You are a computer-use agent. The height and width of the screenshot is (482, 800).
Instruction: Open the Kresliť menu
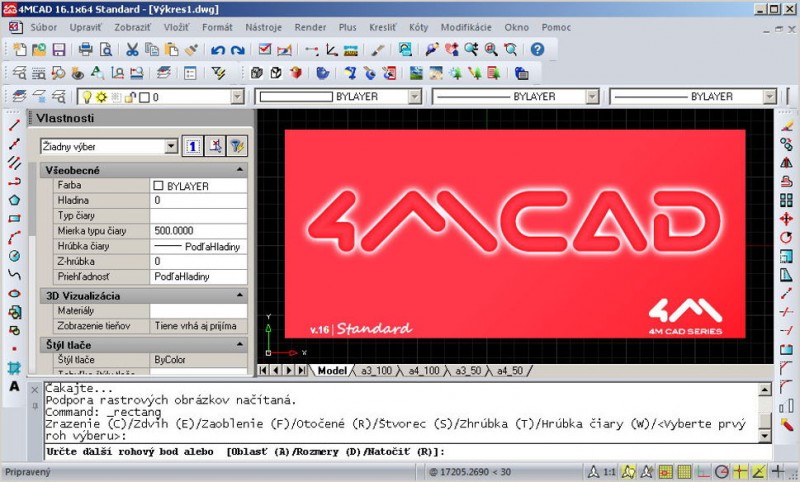click(382, 28)
